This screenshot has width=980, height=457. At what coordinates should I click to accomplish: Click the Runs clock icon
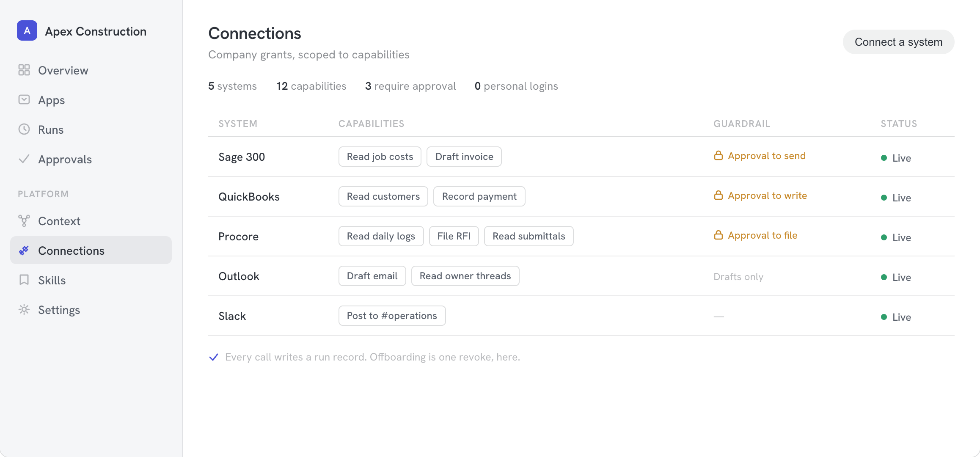tap(24, 129)
